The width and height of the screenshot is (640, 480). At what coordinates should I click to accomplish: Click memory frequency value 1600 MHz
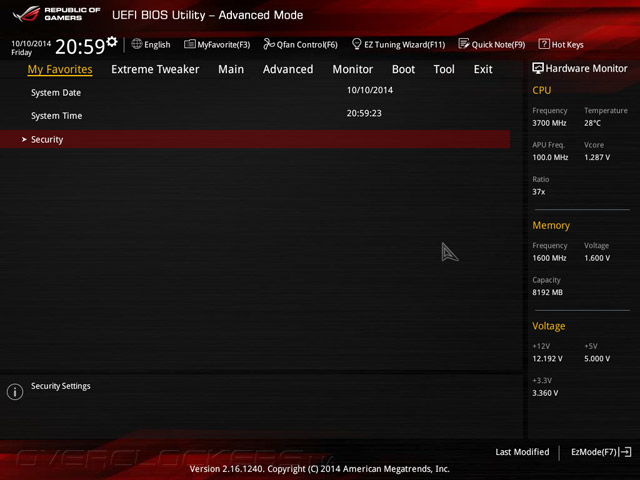click(x=549, y=258)
